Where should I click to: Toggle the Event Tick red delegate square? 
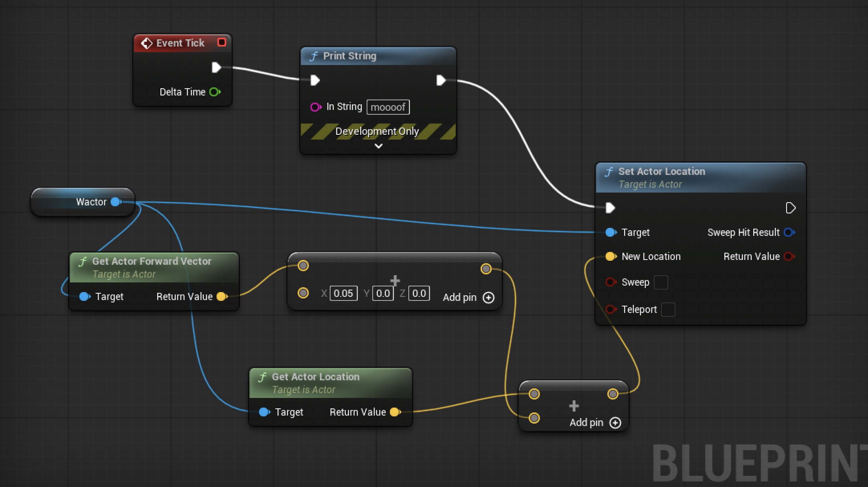[221, 43]
